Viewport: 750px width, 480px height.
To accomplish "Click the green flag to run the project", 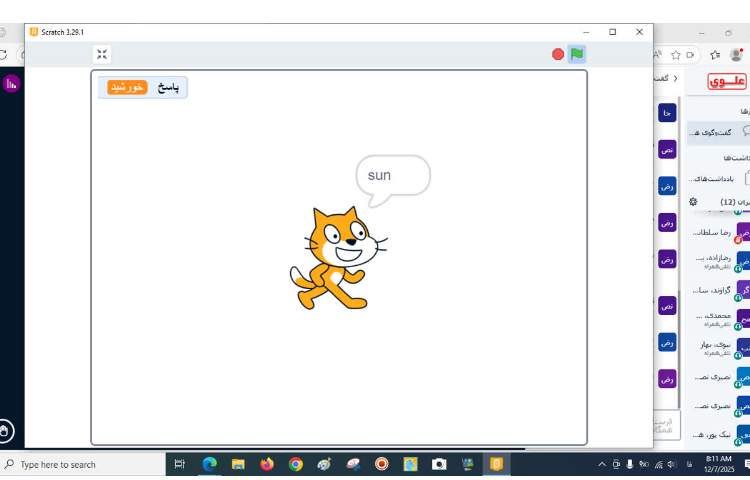I will coord(577,54).
